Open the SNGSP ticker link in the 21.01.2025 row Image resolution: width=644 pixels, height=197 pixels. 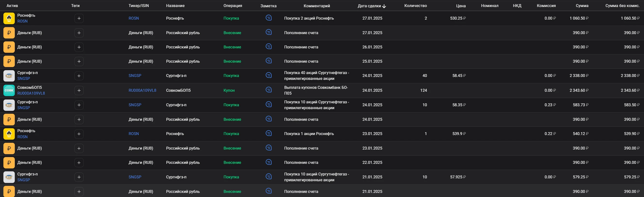click(x=135, y=177)
